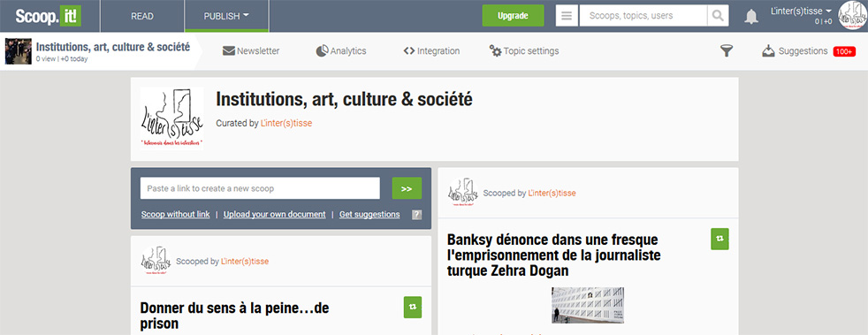
Task: Open the filter funnel icon
Action: 727,51
